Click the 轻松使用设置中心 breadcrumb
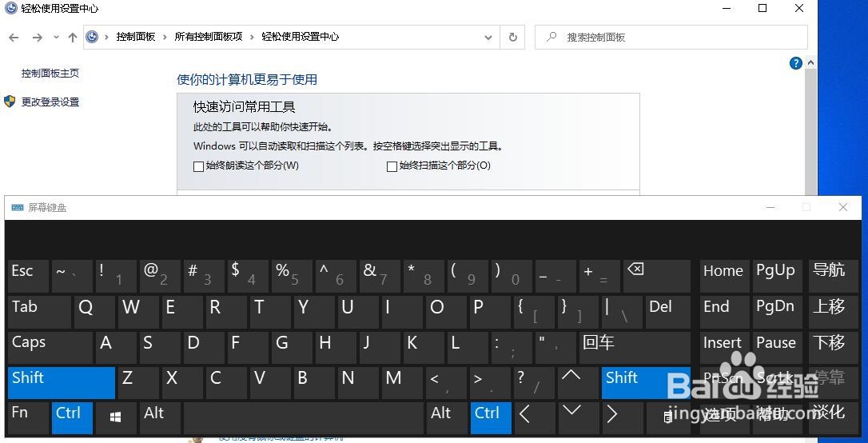 point(300,37)
